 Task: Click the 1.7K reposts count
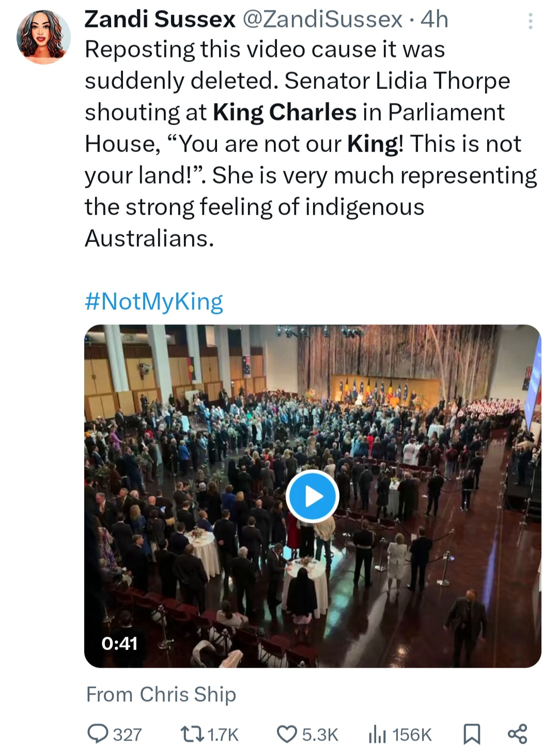(x=223, y=734)
